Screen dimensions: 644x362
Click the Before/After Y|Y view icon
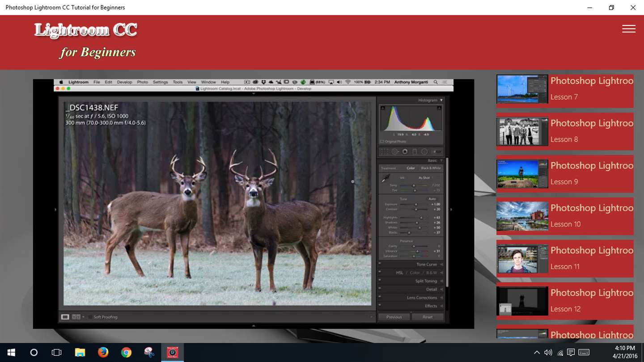[x=76, y=317]
